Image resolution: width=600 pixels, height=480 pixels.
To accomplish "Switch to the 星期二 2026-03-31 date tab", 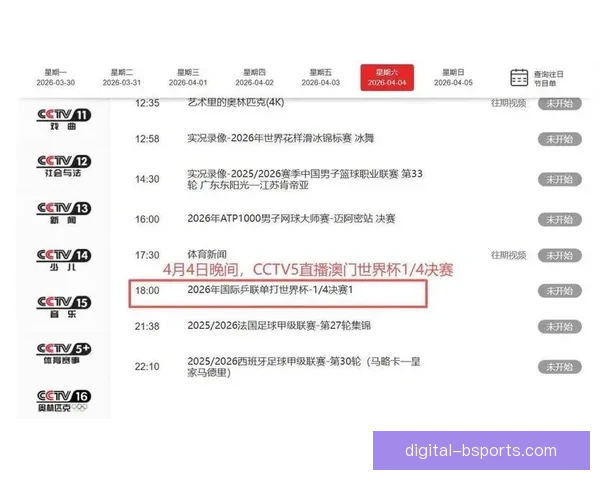I will coord(122,78).
